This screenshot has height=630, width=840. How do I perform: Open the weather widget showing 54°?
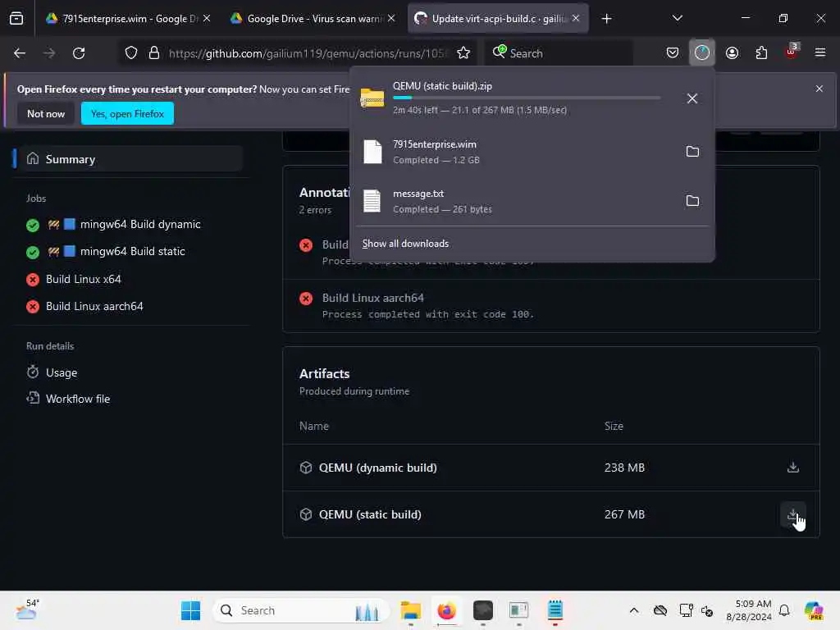[x=27, y=609]
